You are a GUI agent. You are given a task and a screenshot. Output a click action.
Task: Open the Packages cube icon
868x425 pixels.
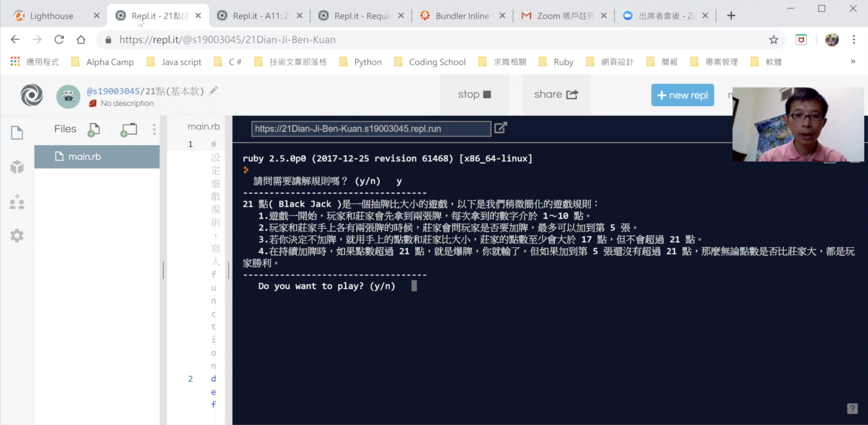[x=17, y=167]
